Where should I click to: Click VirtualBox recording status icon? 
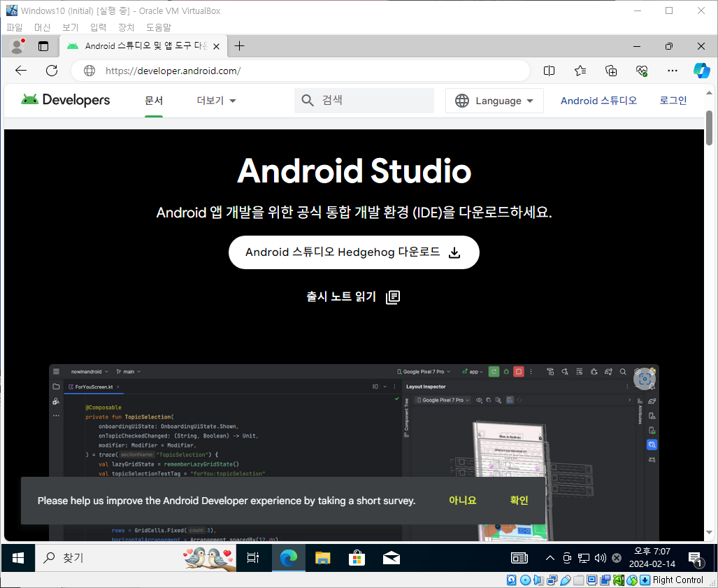click(605, 580)
